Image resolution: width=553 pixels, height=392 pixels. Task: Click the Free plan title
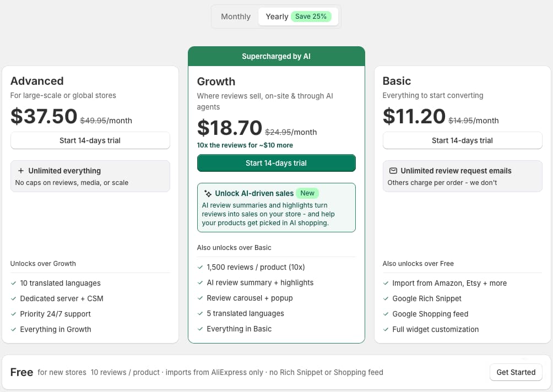tap(21, 372)
